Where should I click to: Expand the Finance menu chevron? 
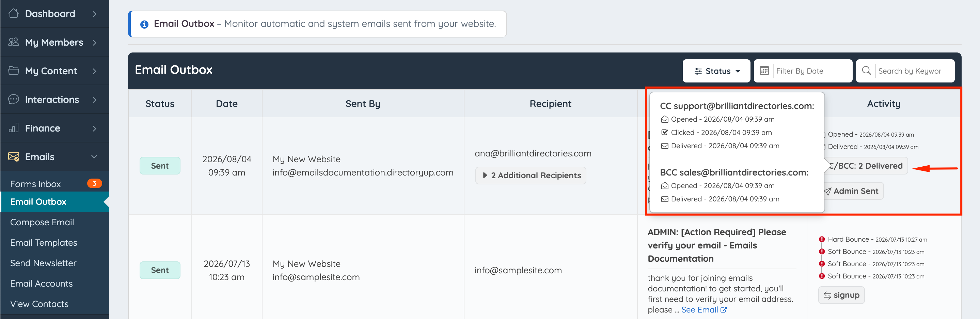[x=94, y=128]
